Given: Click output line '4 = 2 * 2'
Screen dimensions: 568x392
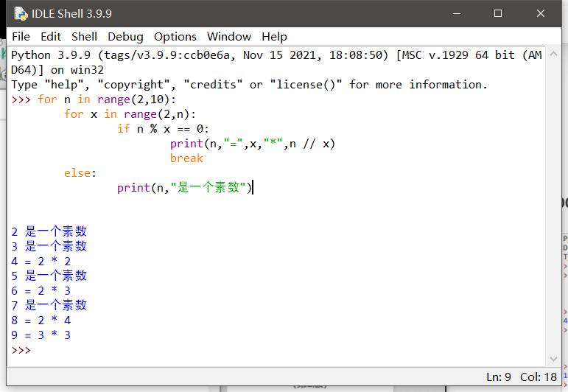Looking at the screenshot, I should 41,262.
